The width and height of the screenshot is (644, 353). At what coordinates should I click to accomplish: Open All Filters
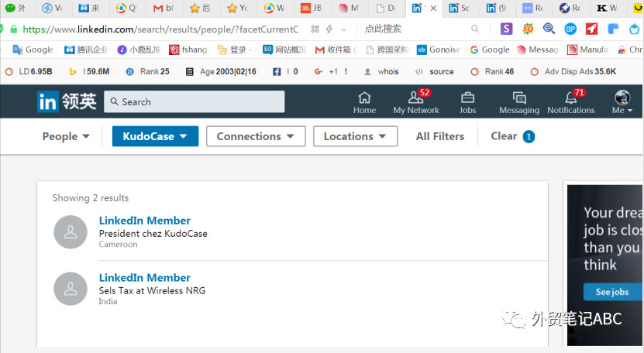tap(440, 136)
